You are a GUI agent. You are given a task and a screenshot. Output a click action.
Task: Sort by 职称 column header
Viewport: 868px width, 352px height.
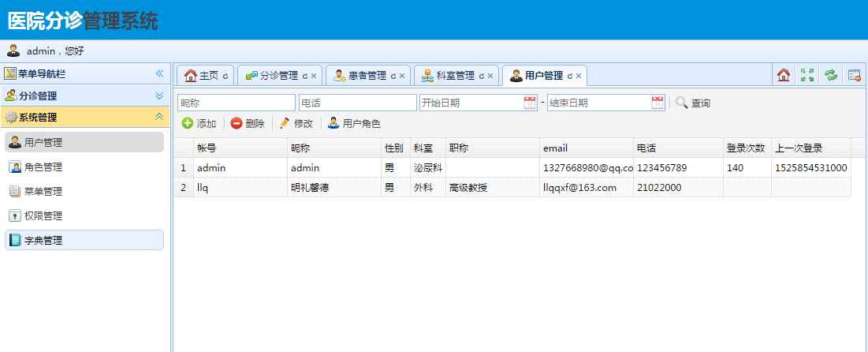tap(493, 148)
